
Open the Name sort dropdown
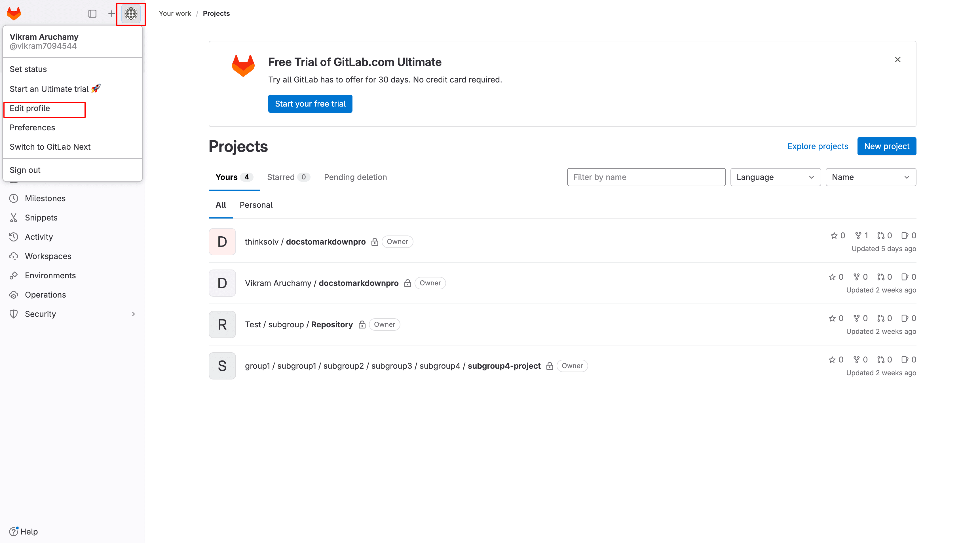(x=871, y=177)
